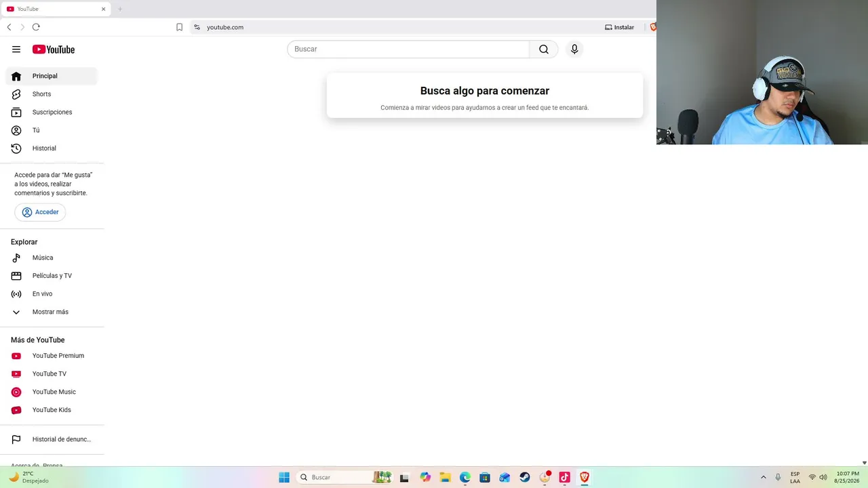Close the YouTube tab

[x=104, y=9]
